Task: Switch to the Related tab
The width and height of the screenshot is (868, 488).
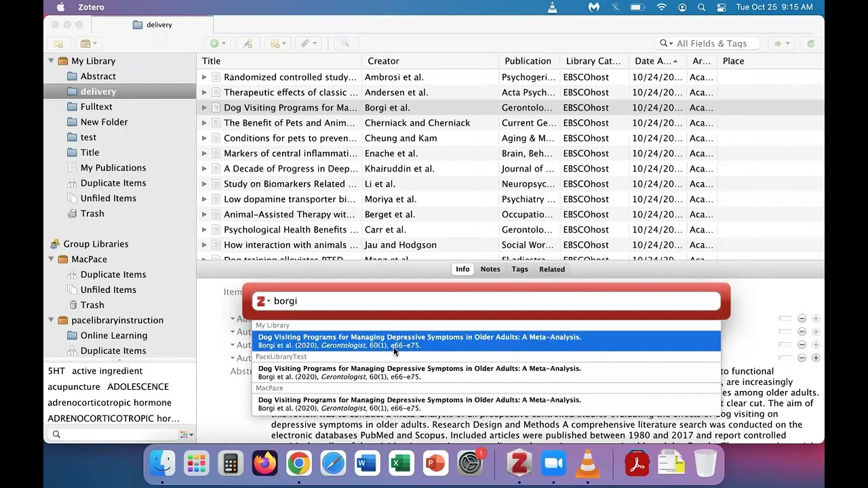Action: click(x=552, y=269)
